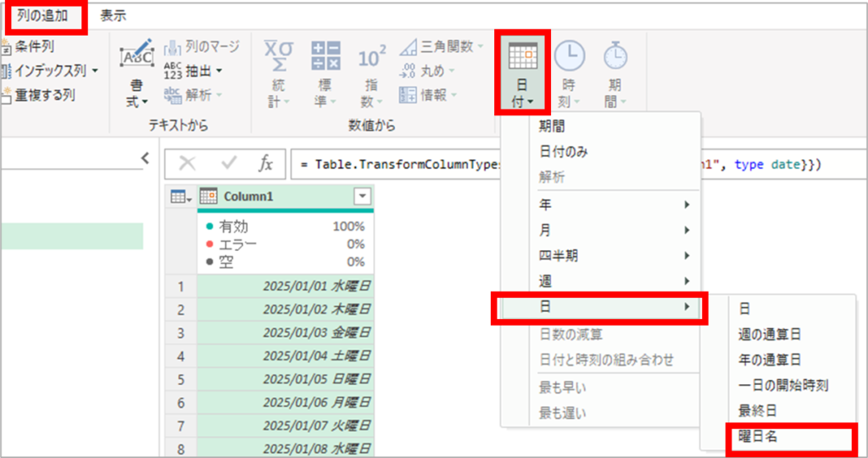Image resolution: width=868 pixels, height=458 pixels.
Task: Click the 日付 (Date) calendar icon
Action: (x=522, y=58)
